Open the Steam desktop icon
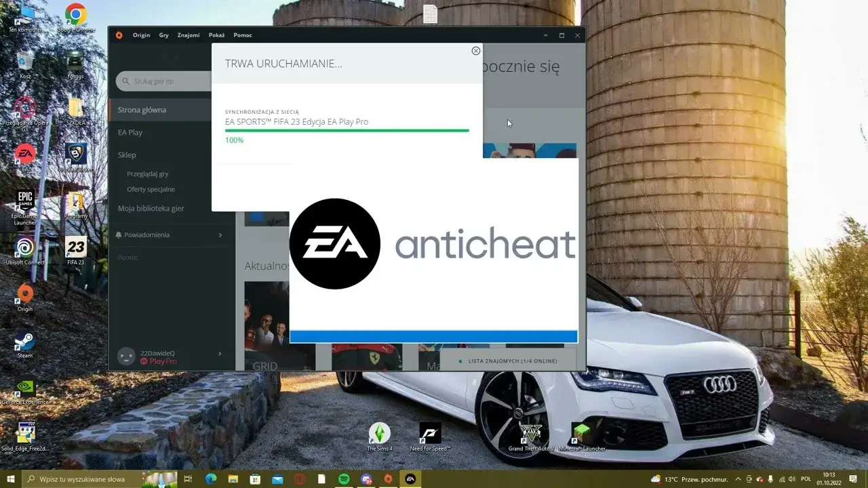Image resolution: width=868 pixels, height=488 pixels. point(25,342)
